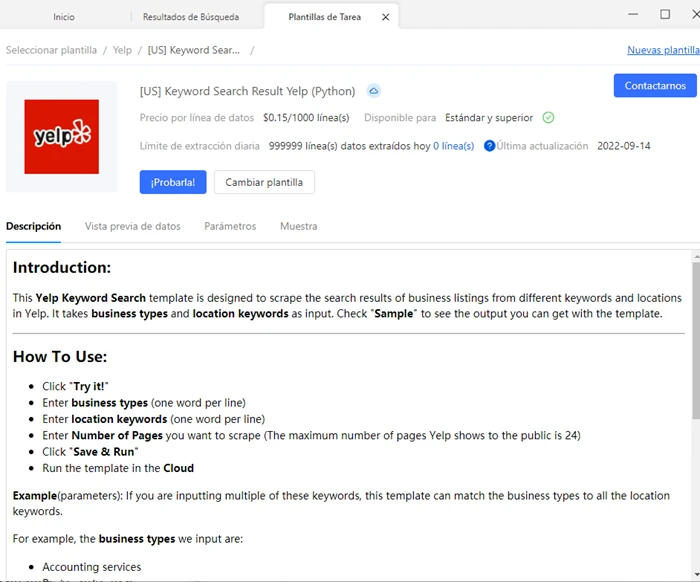Switch to the Parámetros tab
Screen dimensions: 700x582
[230, 226]
